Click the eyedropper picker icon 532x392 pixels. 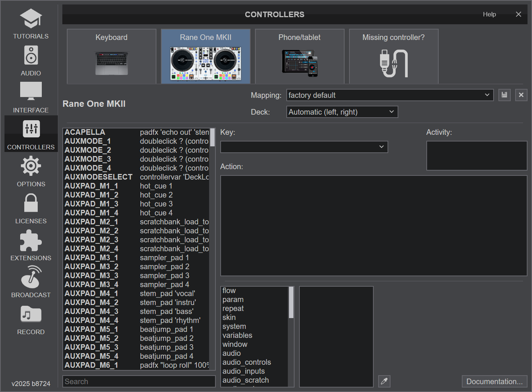pos(384,381)
